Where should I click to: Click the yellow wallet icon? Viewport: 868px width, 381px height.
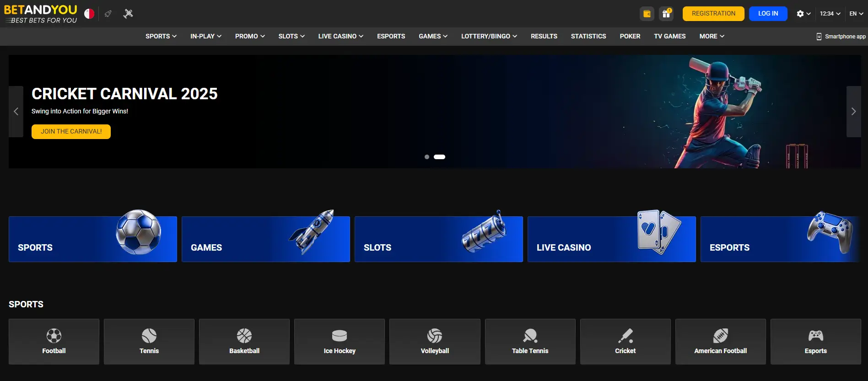(647, 14)
